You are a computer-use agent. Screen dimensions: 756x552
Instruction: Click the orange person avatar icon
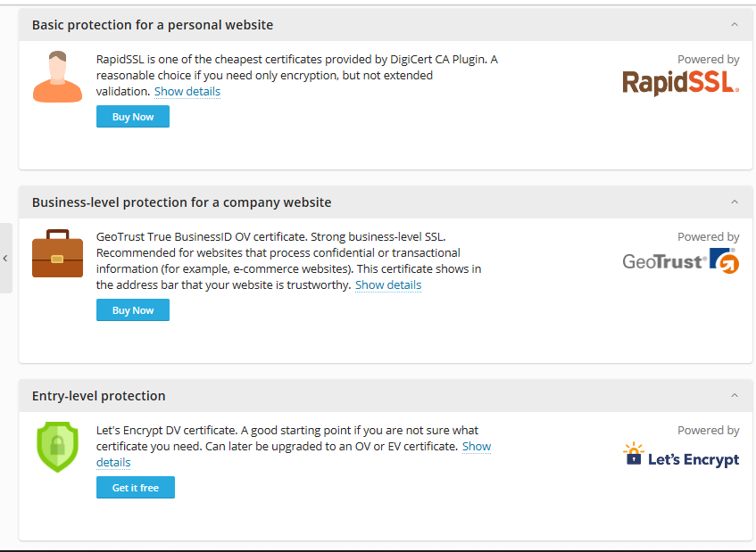(57, 77)
